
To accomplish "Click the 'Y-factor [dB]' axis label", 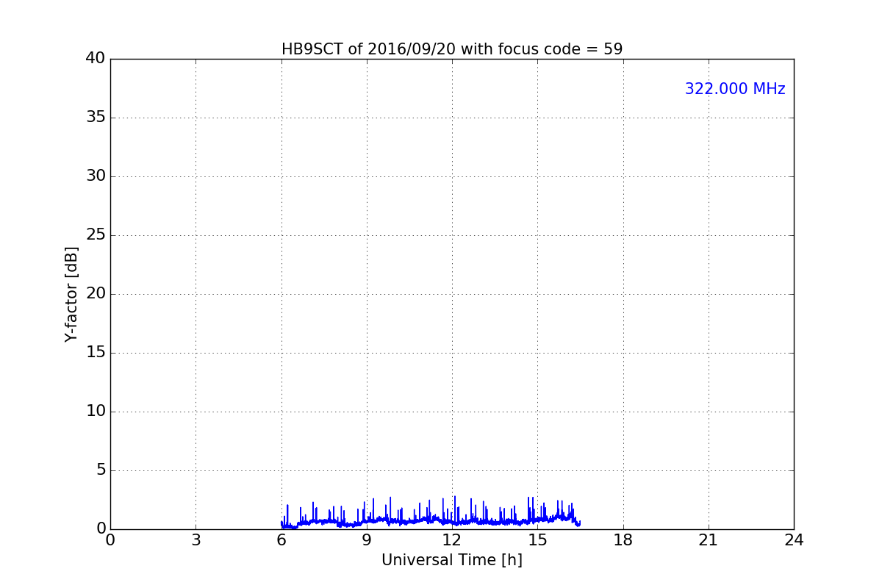I will click(x=71, y=294).
